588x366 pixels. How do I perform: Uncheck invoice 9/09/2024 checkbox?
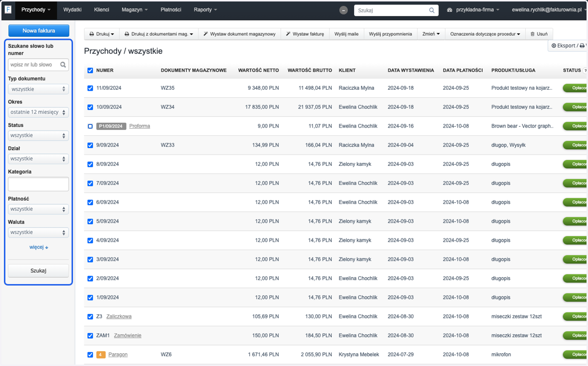pyautogui.click(x=90, y=145)
